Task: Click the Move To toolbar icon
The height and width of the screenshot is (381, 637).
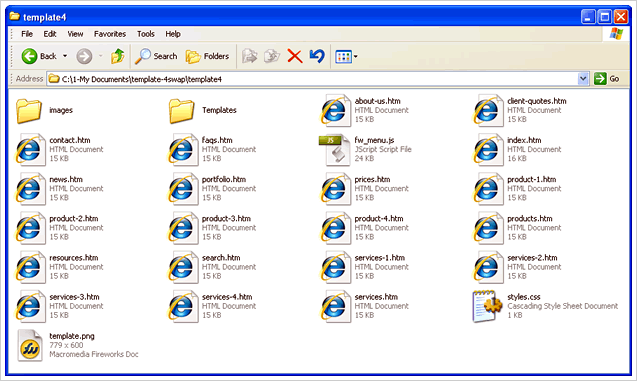Action: click(x=249, y=56)
